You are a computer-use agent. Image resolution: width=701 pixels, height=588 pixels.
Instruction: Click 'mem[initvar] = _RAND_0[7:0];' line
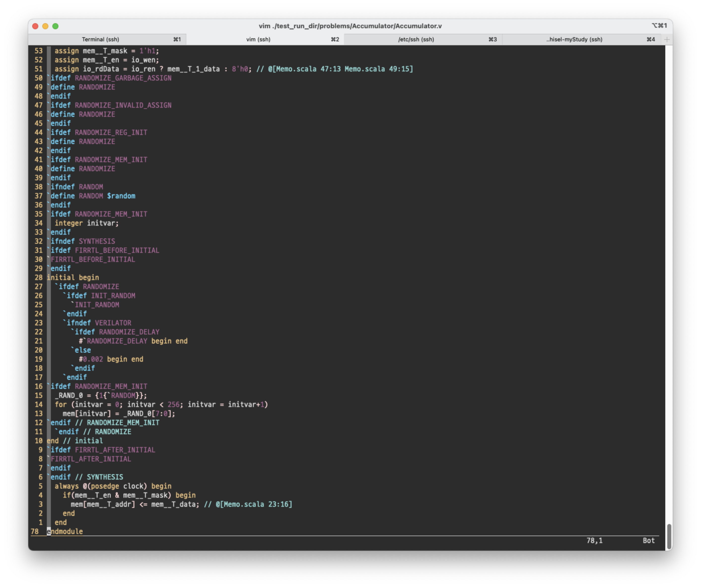(119, 413)
